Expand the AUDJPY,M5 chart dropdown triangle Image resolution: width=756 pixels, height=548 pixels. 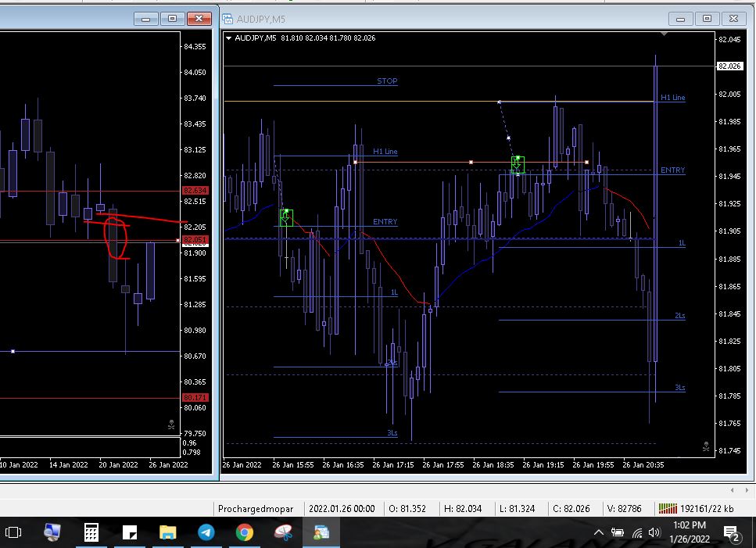(x=228, y=38)
